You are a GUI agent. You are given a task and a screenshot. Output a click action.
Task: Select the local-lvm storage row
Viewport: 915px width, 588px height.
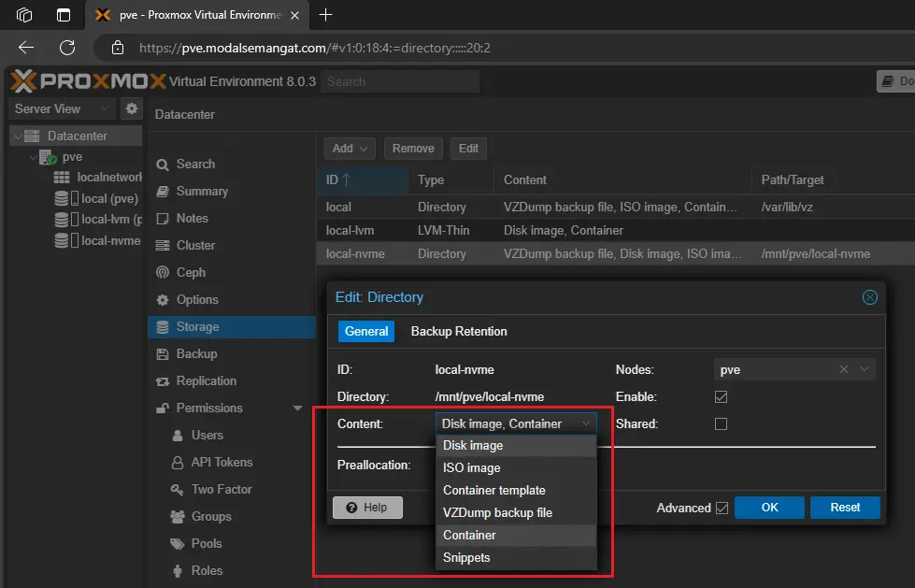click(616, 231)
